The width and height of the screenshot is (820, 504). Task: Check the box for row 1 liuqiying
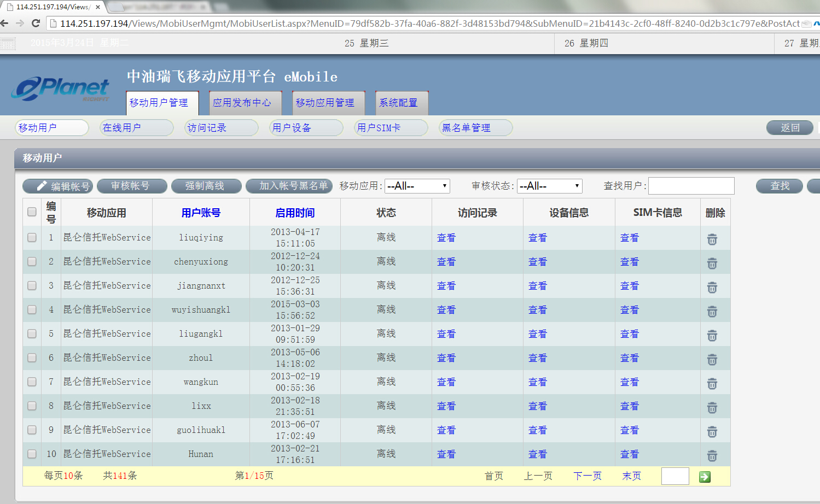(32, 237)
